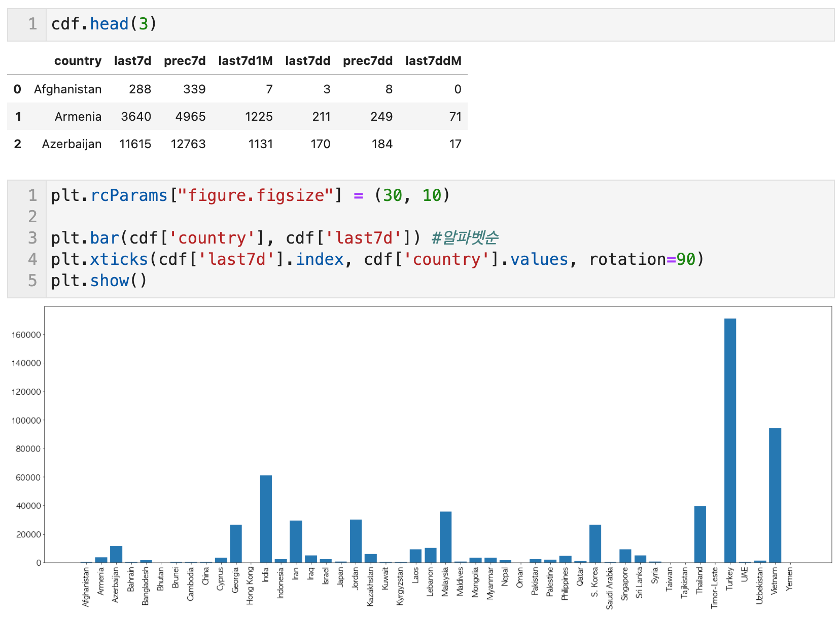Click the plt.bar code line
Screen dimensions: 840x618
(x=274, y=238)
